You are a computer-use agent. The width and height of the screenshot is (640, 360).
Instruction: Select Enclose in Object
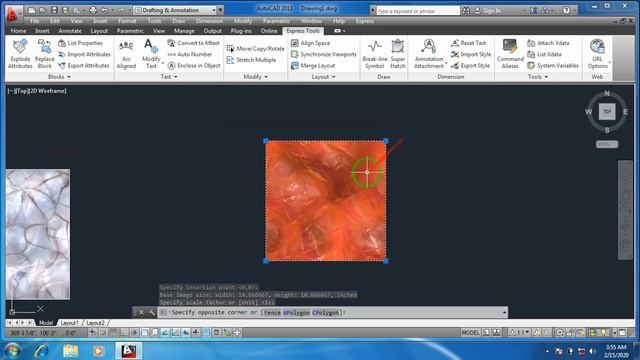[x=194, y=65]
